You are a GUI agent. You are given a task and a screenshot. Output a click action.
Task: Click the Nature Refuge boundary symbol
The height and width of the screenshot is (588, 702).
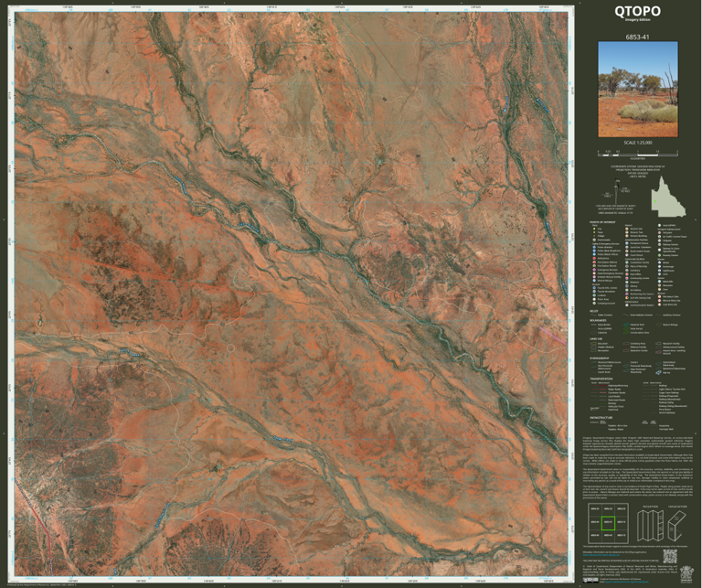658,325
